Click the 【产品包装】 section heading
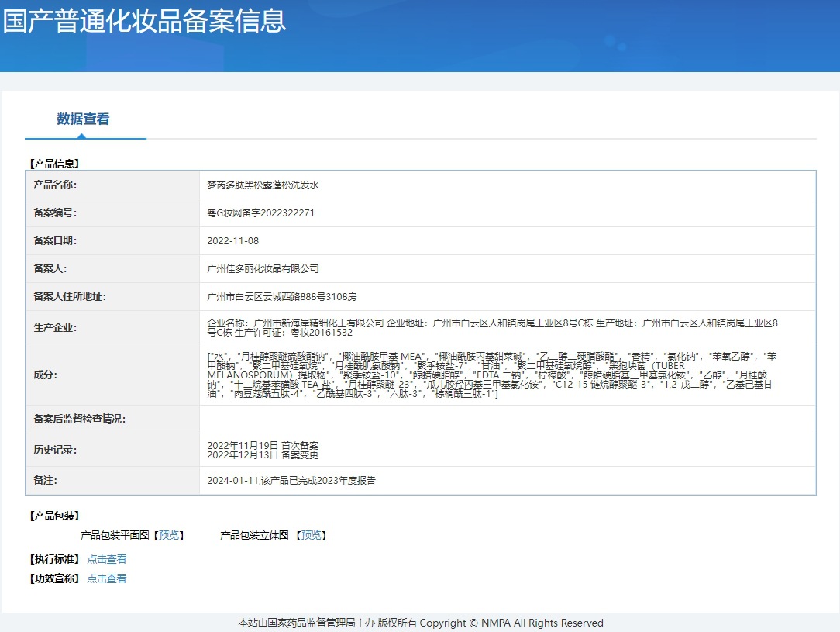840x632 pixels. click(54, 516)
